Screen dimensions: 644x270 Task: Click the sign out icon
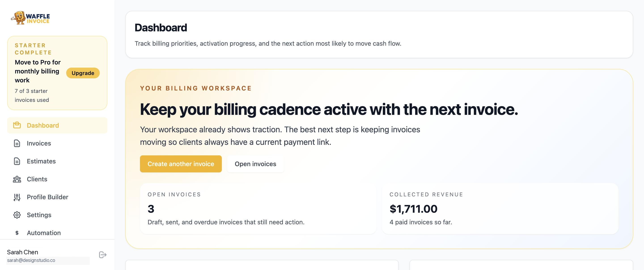tap(102, 255)
